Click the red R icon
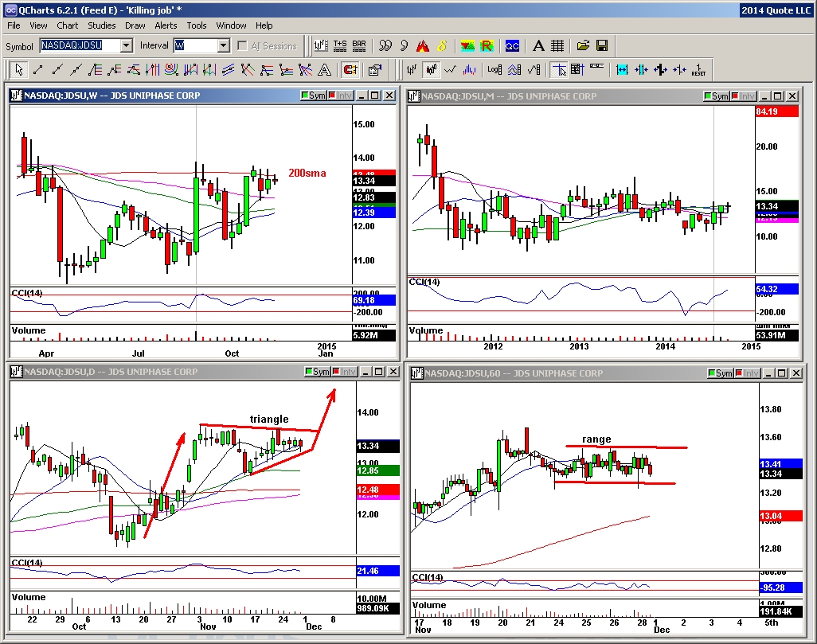 coord(486,46)
